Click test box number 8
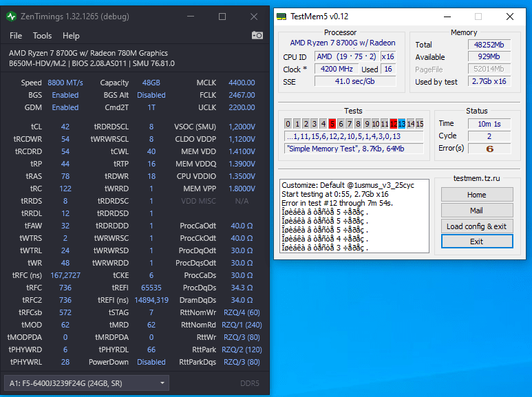This screenshot has width=532, height=397. click(358, 124)
